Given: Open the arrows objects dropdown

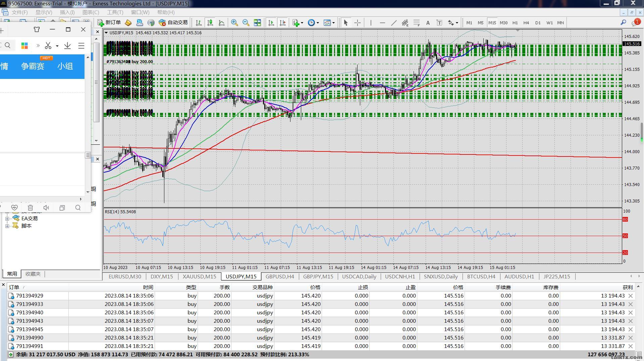Looking at the screenshot, I should point(453,22).
